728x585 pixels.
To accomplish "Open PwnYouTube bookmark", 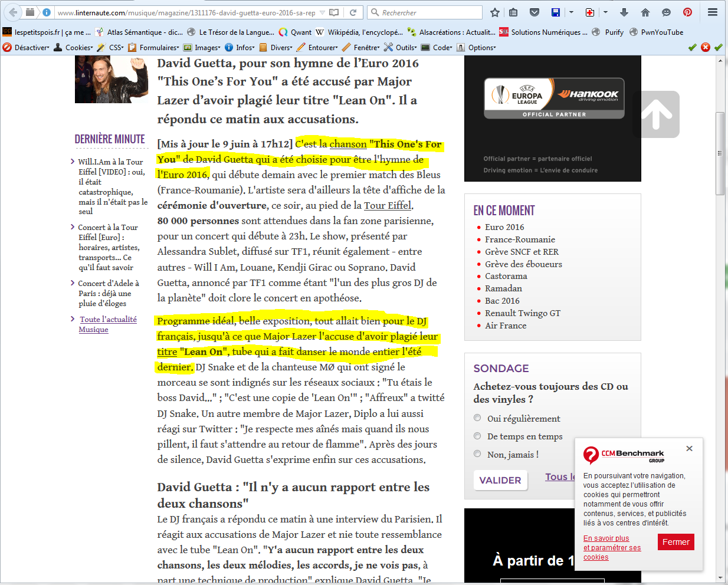I will 656,32.
